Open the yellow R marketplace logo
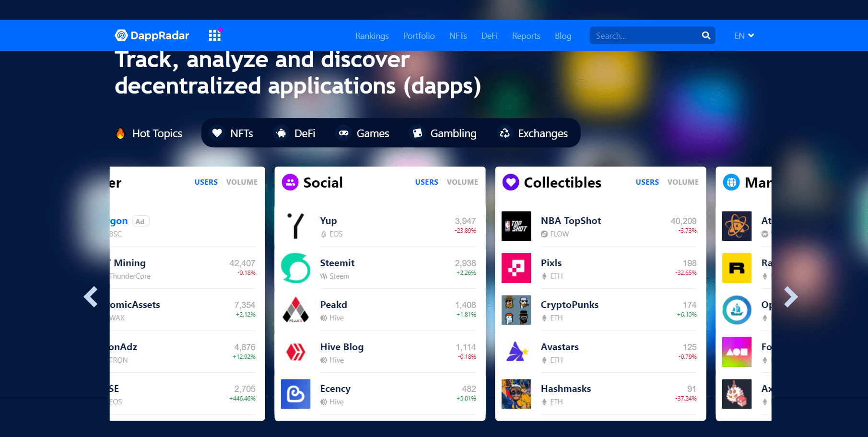The image size is (868, 437). pos(737,268)
